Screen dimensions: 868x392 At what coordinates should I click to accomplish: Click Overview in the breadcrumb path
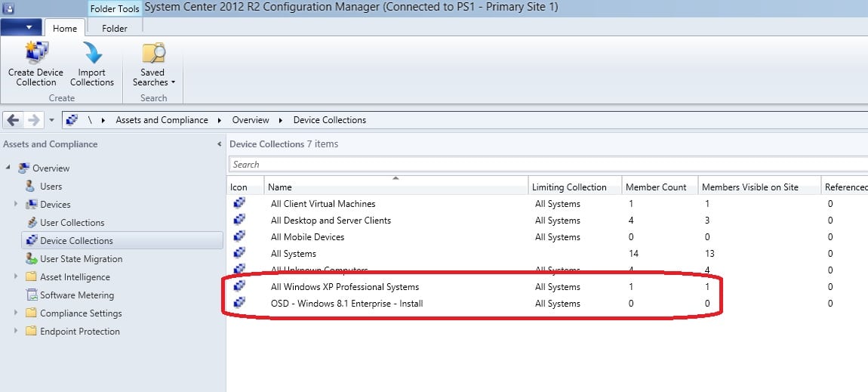(x=251, y=120)
